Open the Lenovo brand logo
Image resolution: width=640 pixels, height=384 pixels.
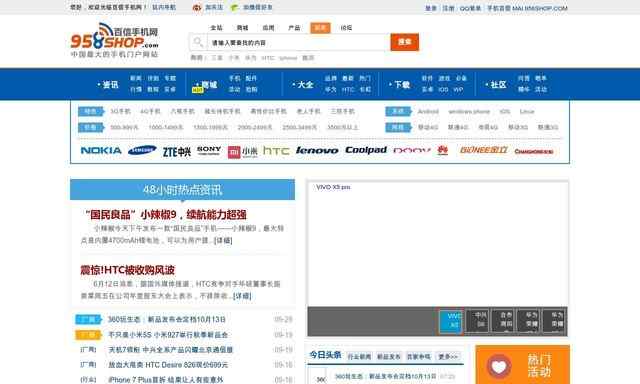point(317,151)
